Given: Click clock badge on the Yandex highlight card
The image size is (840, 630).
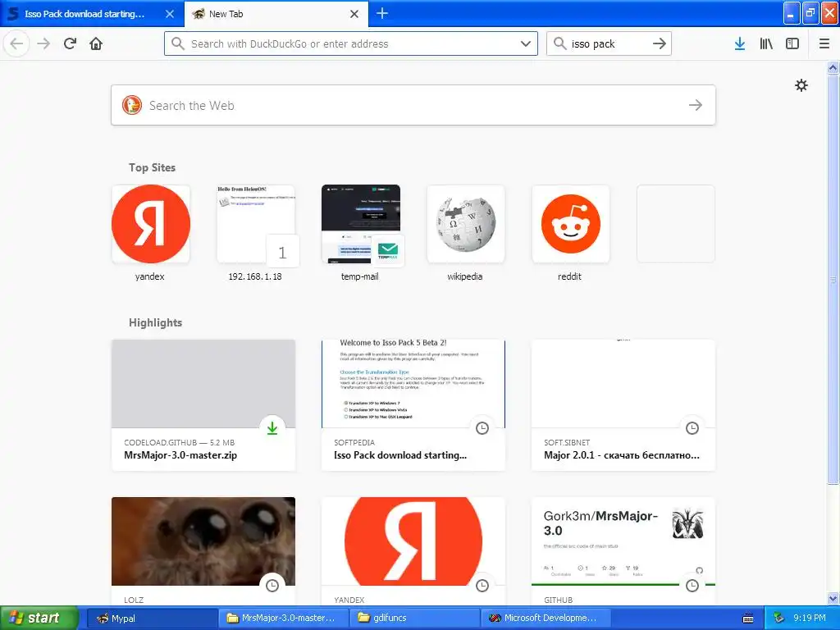Looking at the screenshot, I should pos(482,585).
